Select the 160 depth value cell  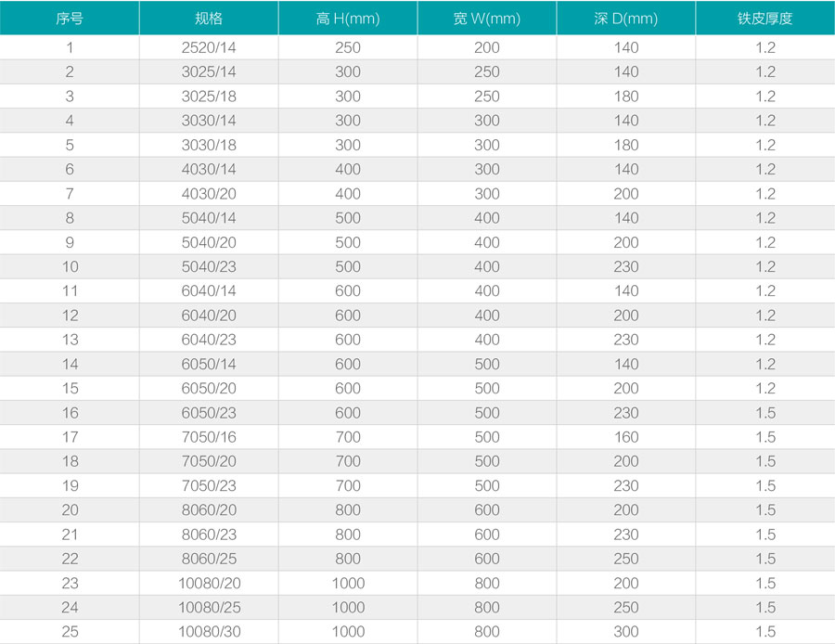pyautogui.click(x=626, y=437)
